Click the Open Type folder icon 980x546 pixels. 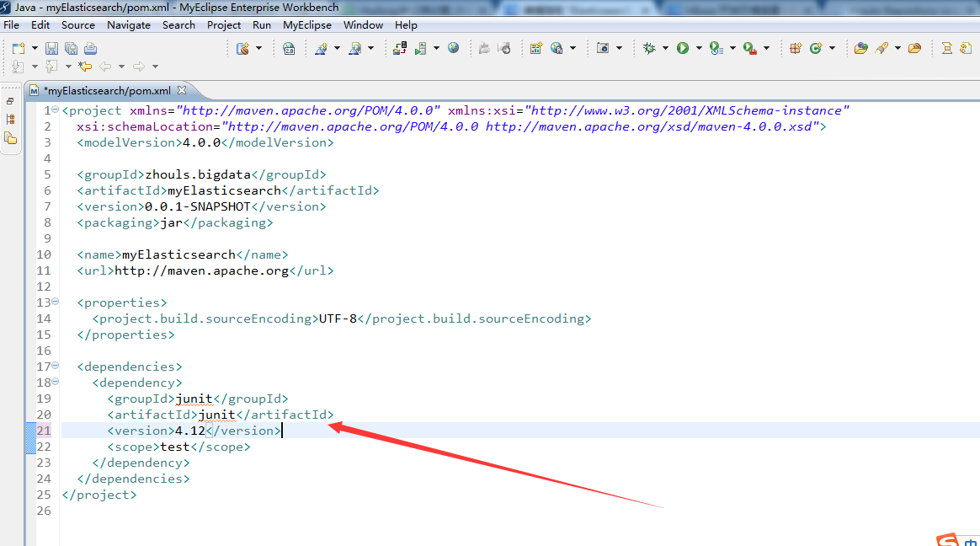[860, 48]
